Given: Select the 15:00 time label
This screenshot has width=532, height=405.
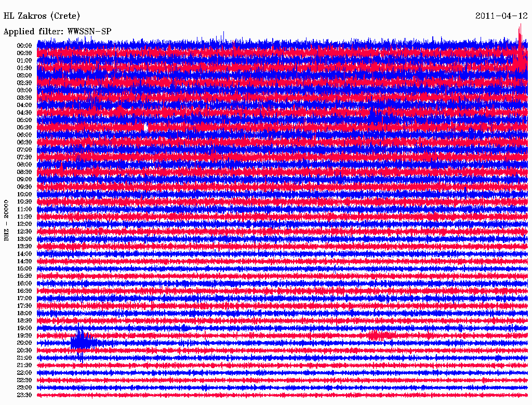Looking at the screenshot, I should coord(24,268).
